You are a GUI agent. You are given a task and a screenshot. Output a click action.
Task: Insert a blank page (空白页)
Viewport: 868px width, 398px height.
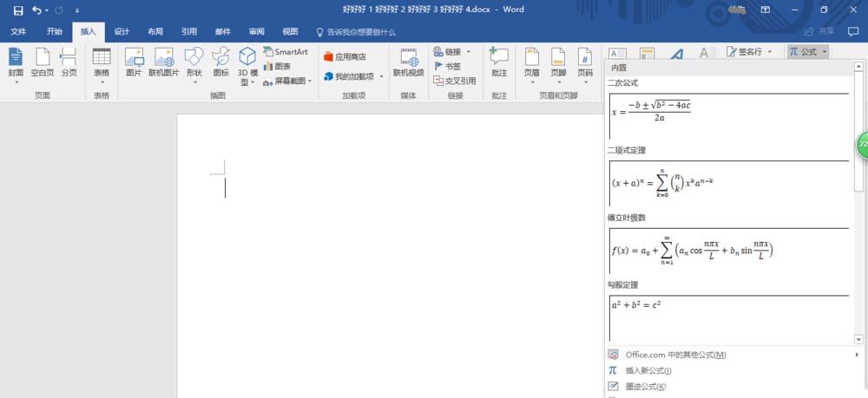(x=43, y=62)
